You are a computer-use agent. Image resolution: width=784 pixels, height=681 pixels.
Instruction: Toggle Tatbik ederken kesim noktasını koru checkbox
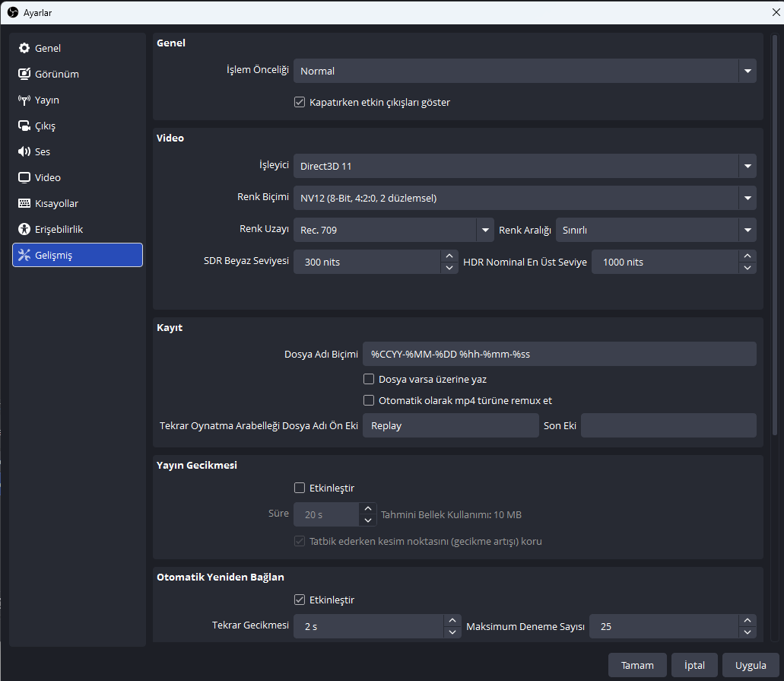click(300, 542)
